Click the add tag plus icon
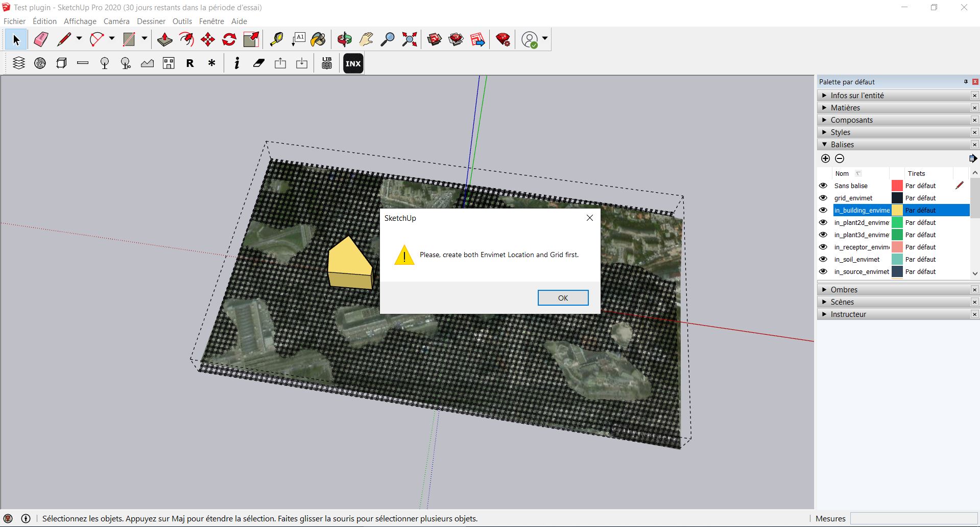This screenshot has height=527, width=980. [x=825, y=158]
